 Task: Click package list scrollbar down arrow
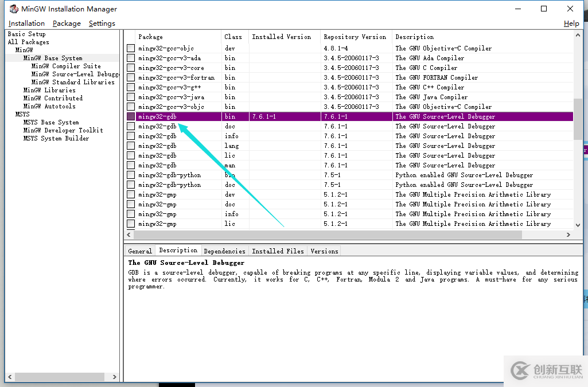pos(578,225)
